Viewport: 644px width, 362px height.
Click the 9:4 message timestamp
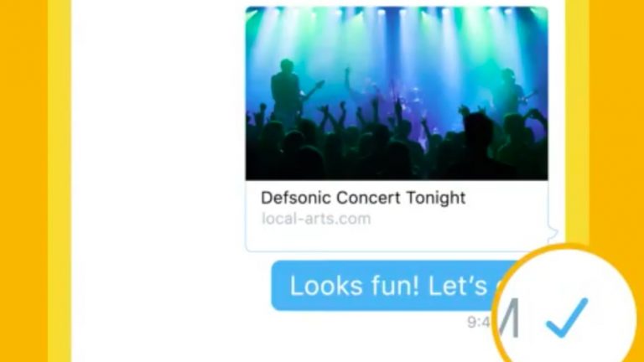point(479,322)
